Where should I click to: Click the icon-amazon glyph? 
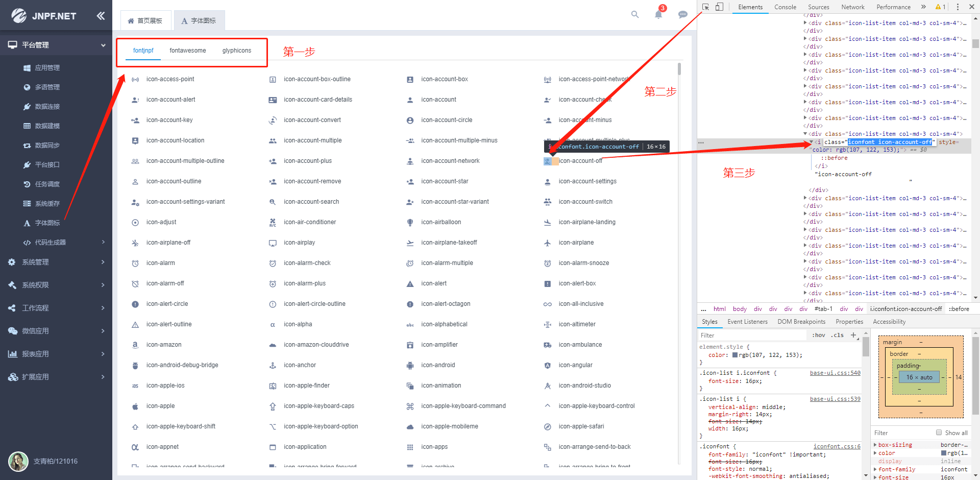pos(135,345)
